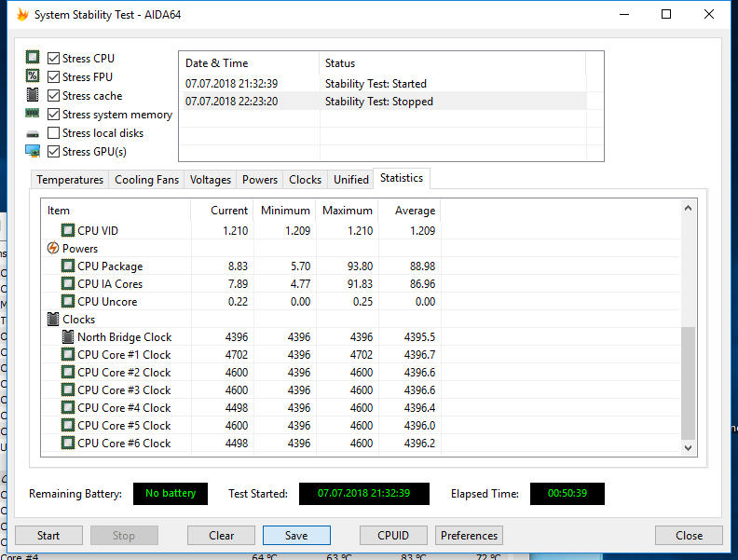
Task: Click the Start button
Action: [x=48, y=536]
